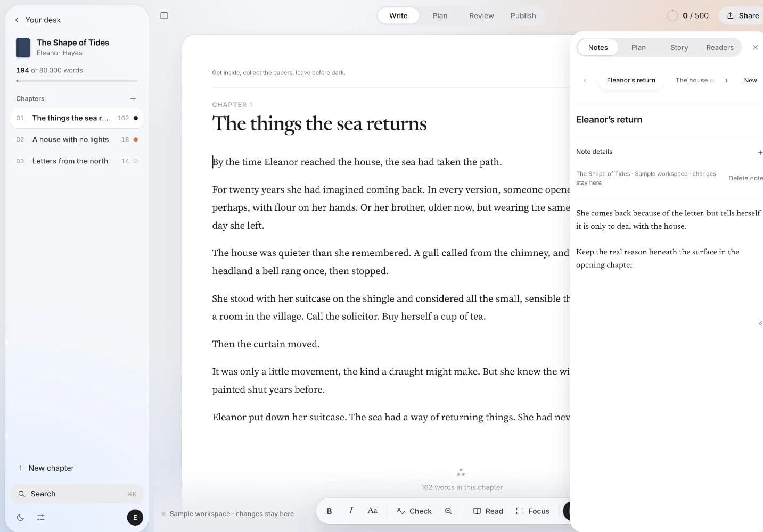The width and height of the screenshot is (763, 532).
Task: Toggle bold formatting
Action: 329,511
